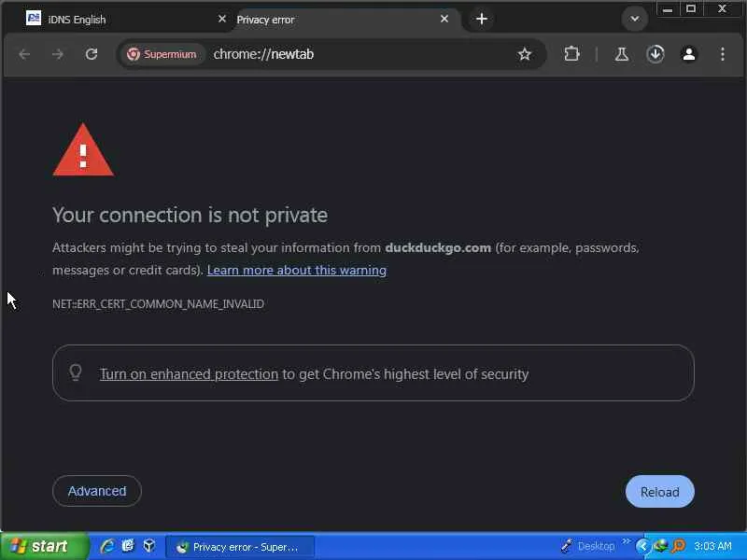Image resolution: width=747 pixels, height=560 pixels.
Task: Show downloads via download icon
Action: pyautogui.click(x=655, y=54)
